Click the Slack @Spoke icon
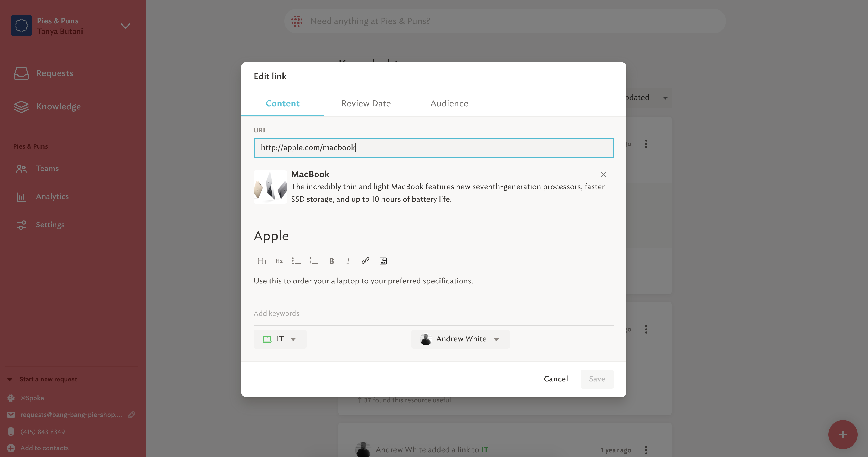868x457 pixels. pos(11,398)
